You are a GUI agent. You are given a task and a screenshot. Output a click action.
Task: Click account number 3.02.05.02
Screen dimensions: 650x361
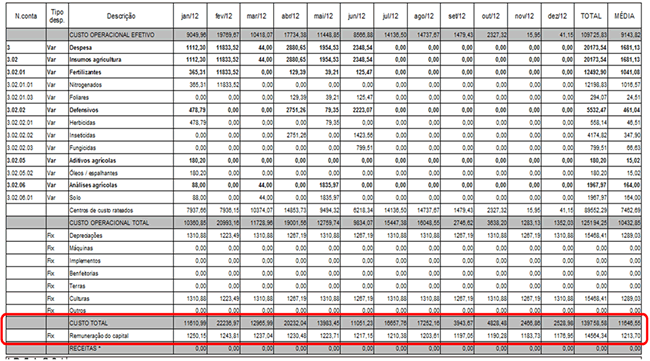20,173
